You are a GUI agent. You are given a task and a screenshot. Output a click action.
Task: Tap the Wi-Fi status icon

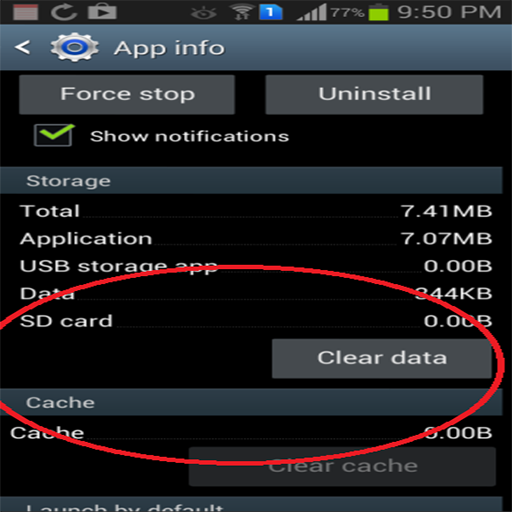[242, 12]
